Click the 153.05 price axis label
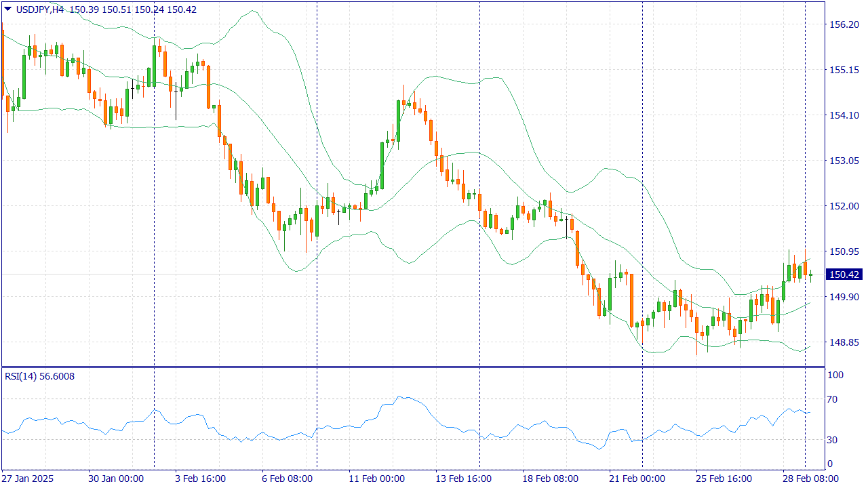Viewport: 868px width, 488px height. coord(844,161)
